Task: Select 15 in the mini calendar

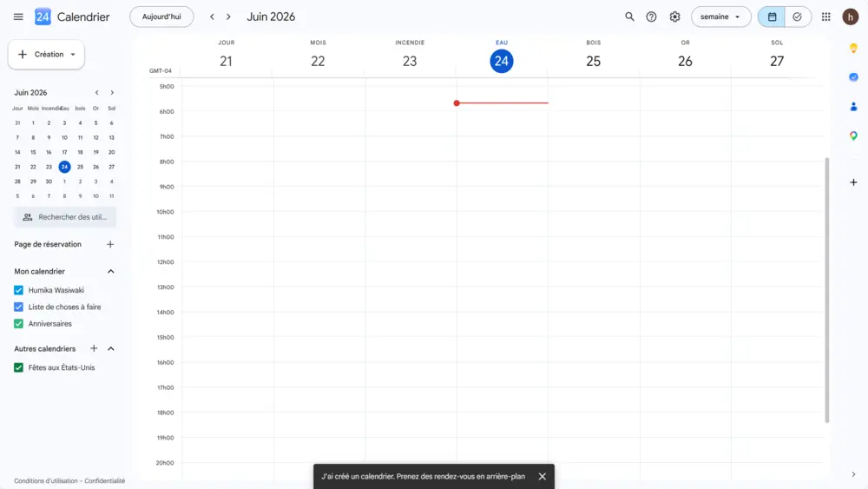Action: coord(33,152)
